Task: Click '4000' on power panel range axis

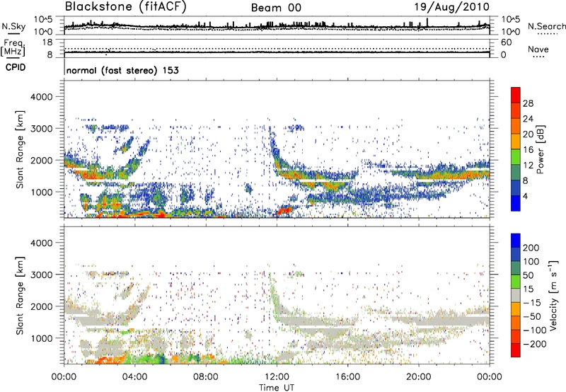Action: point(41,97)
